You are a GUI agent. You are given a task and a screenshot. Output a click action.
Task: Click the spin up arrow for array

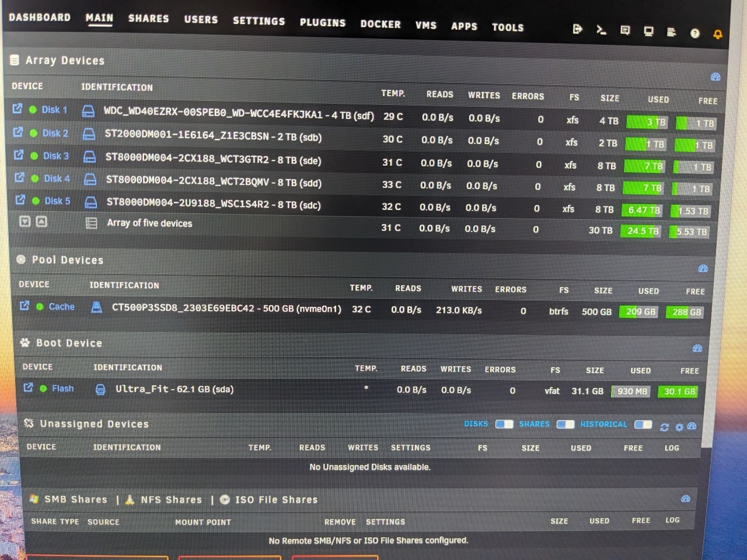tap(41, 222)
